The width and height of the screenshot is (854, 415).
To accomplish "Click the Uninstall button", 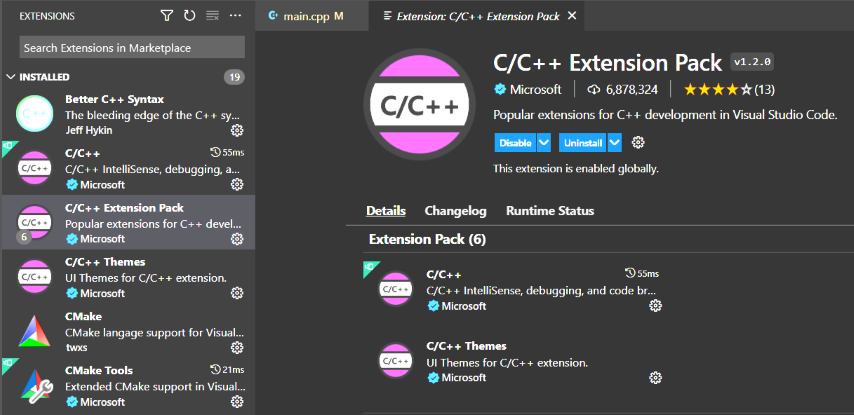I will coord(583,143).
